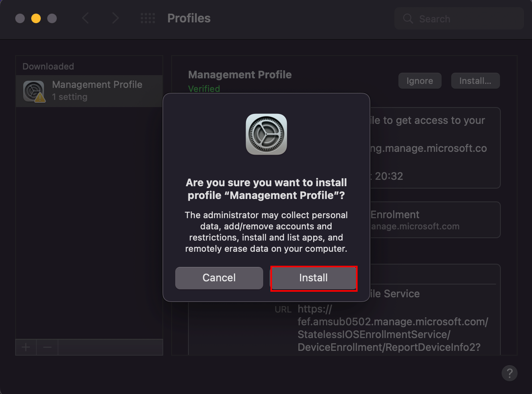Screen dimensions: 532x394
Task: Remove the profile with the minus button
Action: pos(47,347)
